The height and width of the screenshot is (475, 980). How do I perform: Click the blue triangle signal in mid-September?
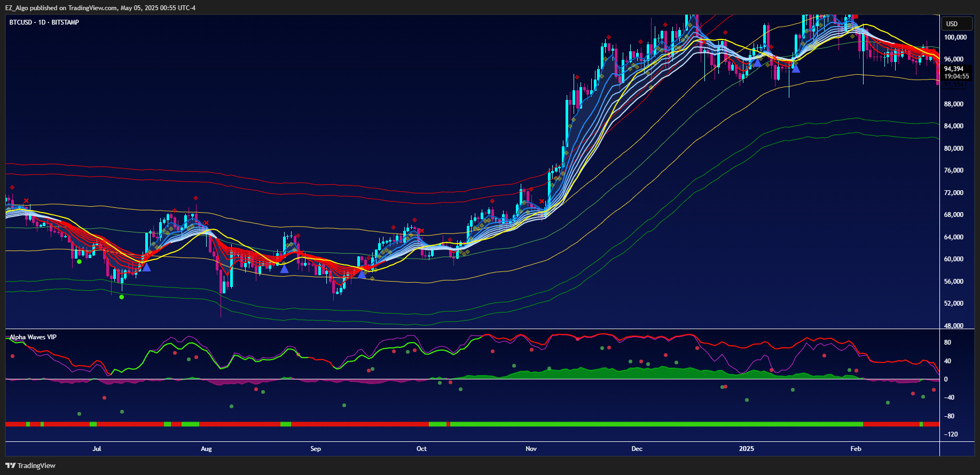pyautogui.click(x=362, y=275)
